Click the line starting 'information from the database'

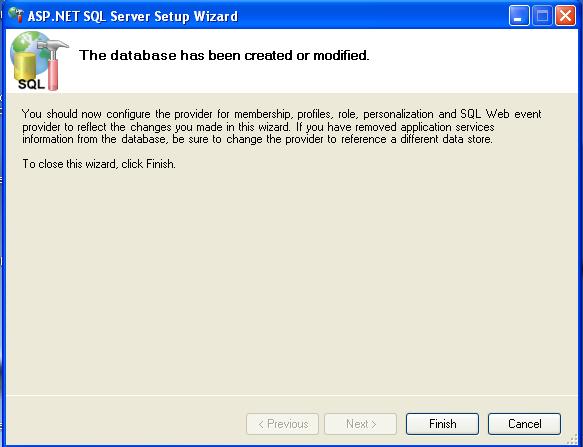(257, 139)
